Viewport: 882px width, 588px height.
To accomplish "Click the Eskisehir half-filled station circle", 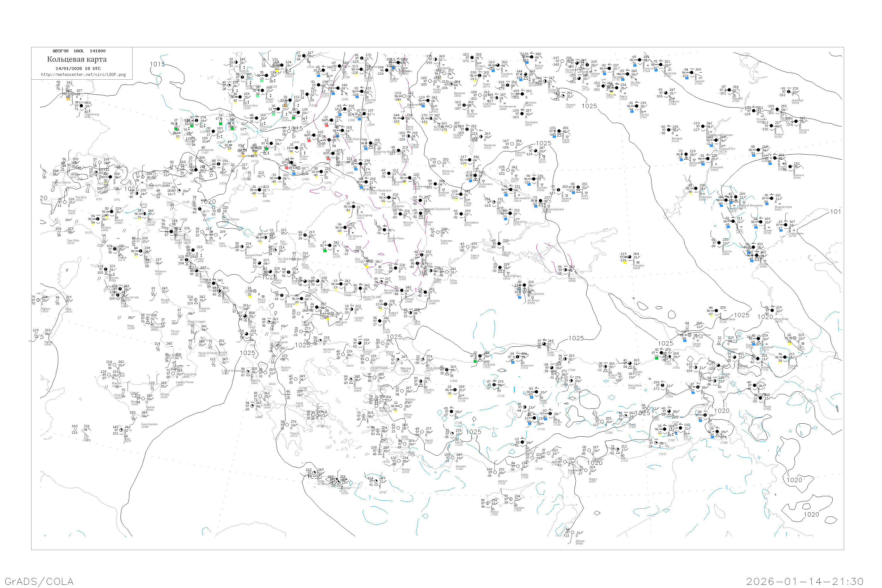I will (x=455, y=390).
